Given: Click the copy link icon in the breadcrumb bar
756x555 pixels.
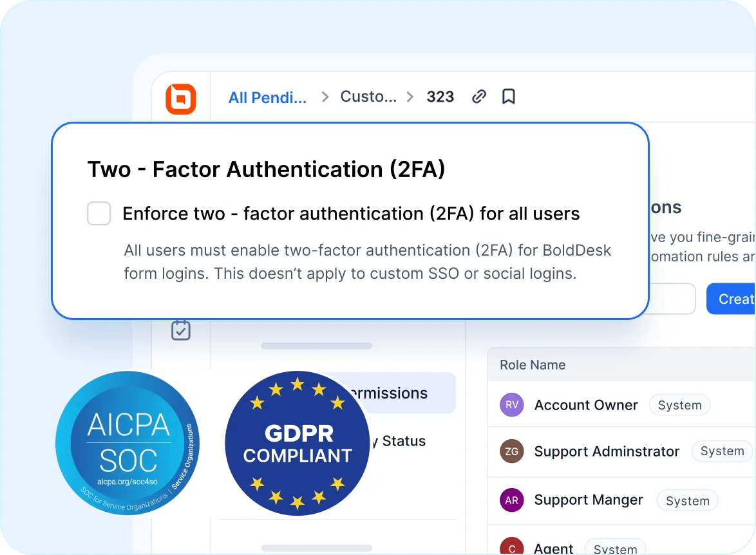Looking at the screenshot, I should [478, 95].
